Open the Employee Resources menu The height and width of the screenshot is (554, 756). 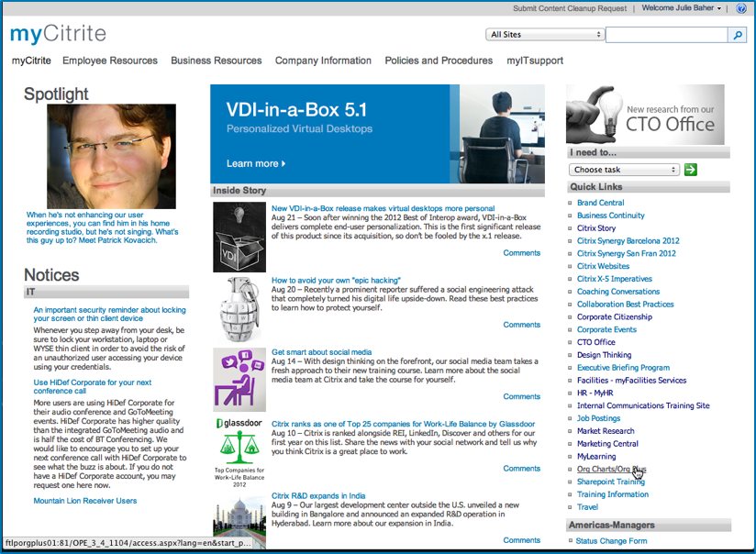110,61
